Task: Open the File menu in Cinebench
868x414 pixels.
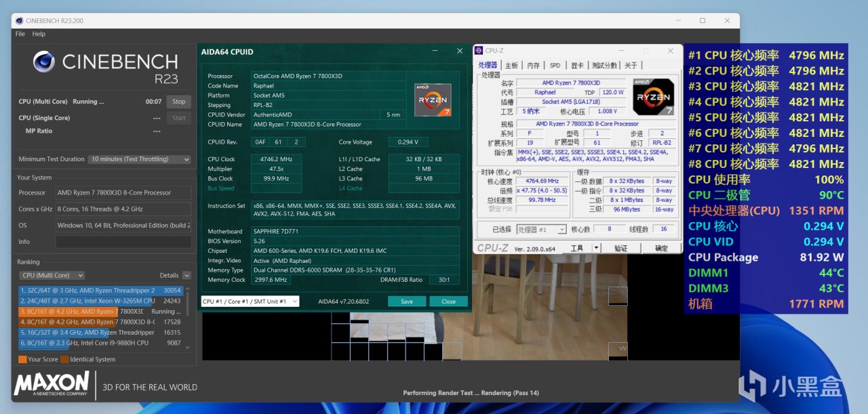Action: [20, 34]
